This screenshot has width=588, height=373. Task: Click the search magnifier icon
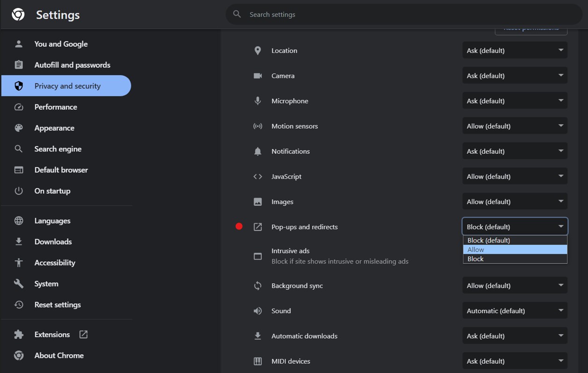pos(237,14)
